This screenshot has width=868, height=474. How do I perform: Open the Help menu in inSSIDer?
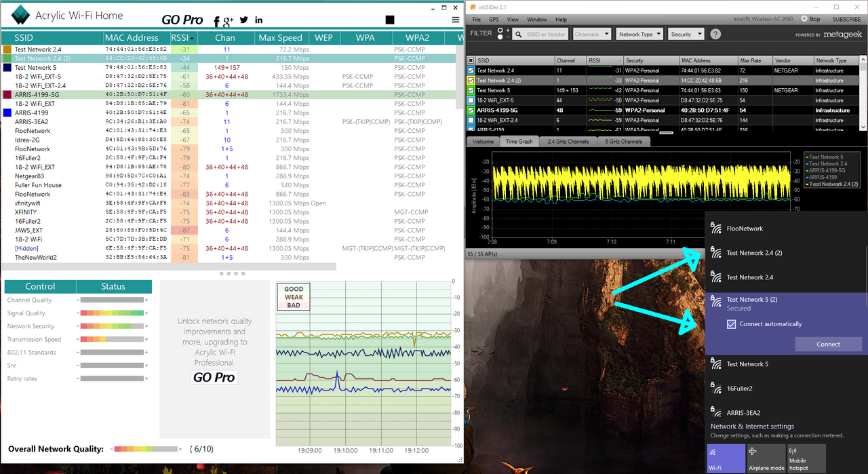click(561, 20)
